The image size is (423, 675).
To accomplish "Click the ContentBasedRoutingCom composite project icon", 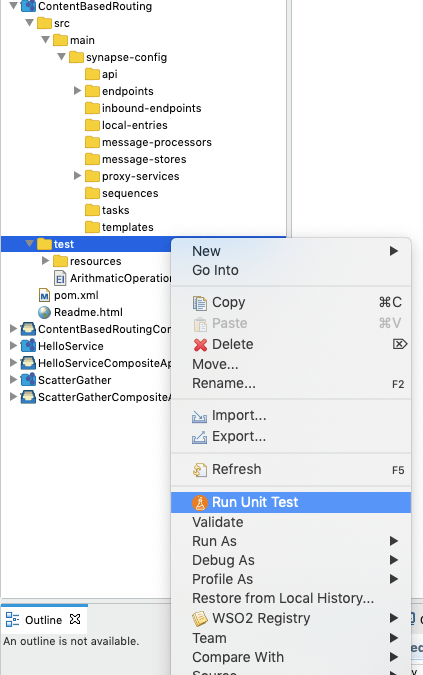I will tap(28, 329).
